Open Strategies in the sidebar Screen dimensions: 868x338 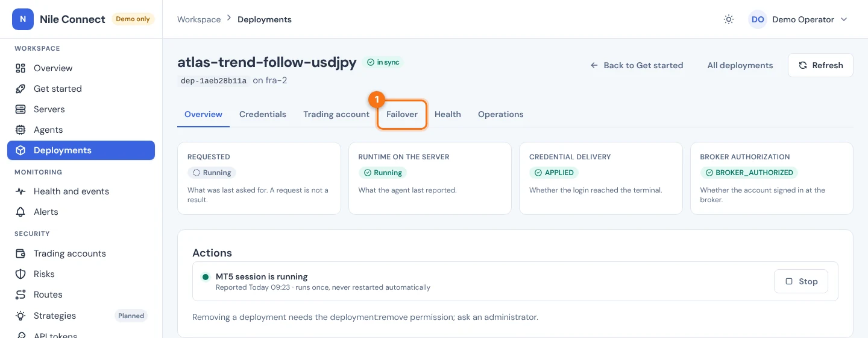(81, 316)
